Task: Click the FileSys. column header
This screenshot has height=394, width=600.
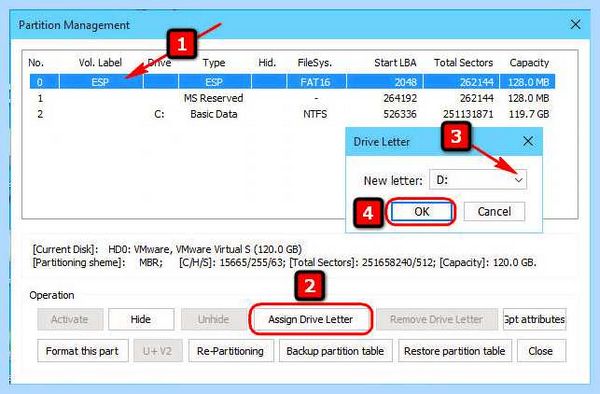Action: click(x=315, y=63)
